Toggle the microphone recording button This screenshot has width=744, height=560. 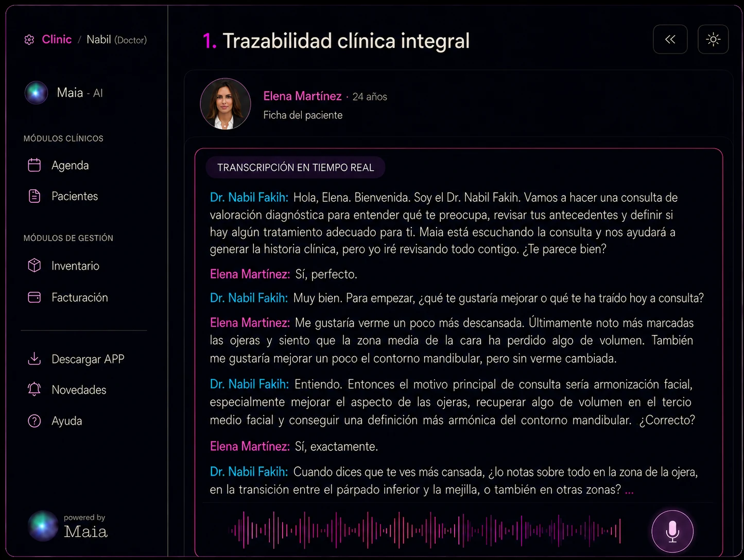point(672,531)
